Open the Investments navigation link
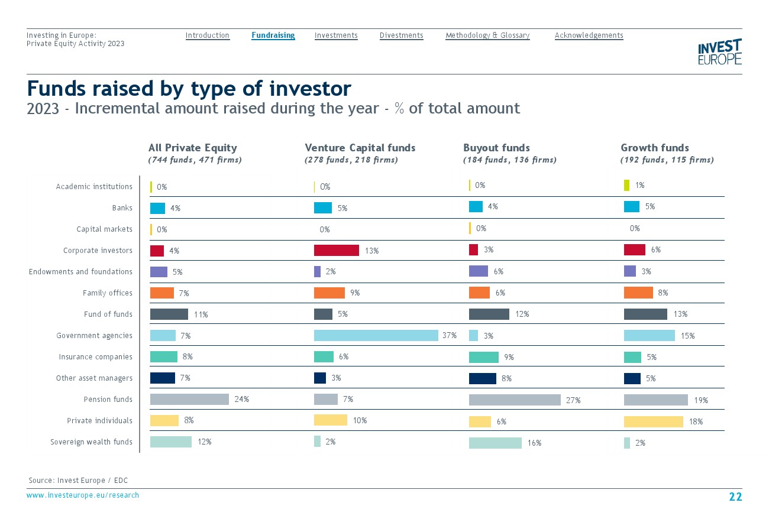The image size is (769, 532). [x=336, y=35]
